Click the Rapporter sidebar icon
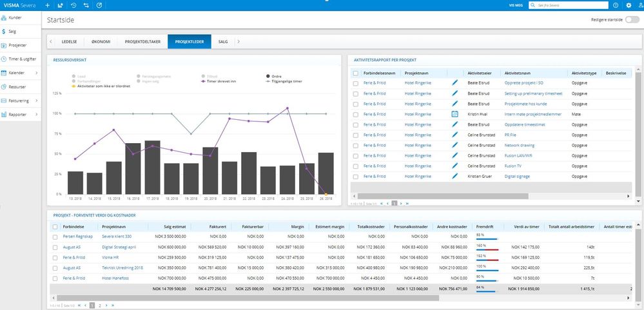Image resolution: width=644 pixels, height=310 pixels. [4, 115]
